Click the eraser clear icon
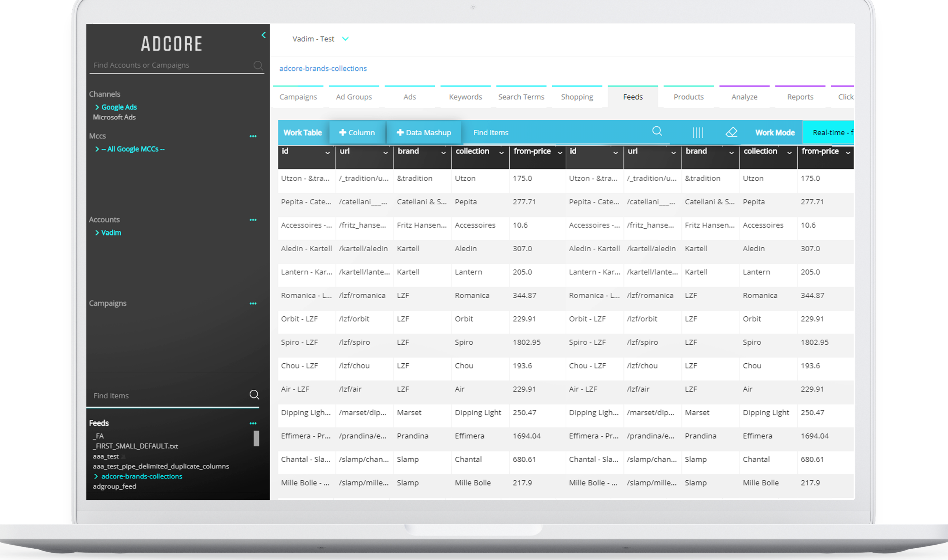The height and width of the screenshot is (560, 948). (731, 133)
